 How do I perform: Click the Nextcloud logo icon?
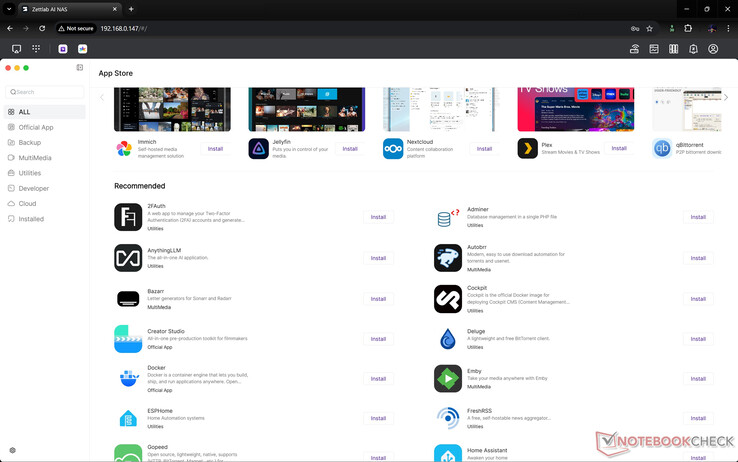pyautogui.click(x=393, y=149)
